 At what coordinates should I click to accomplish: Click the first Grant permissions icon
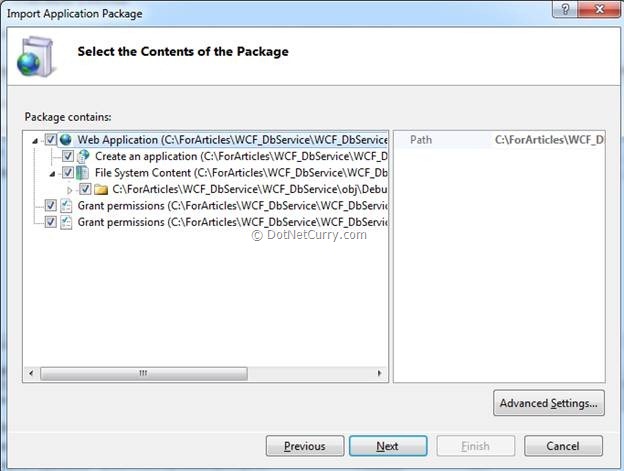tap(66, 205)
